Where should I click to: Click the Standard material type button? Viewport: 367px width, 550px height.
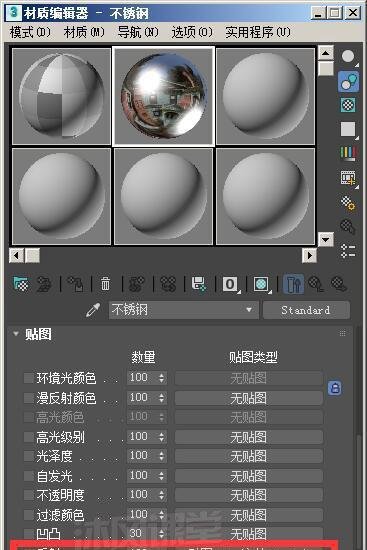(x=306, y=310)
